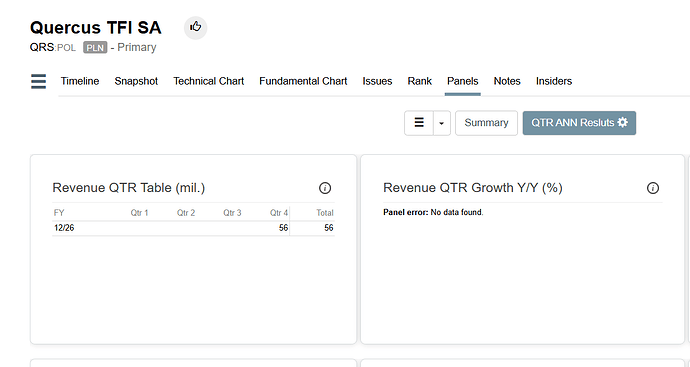
Task: Expand the layout dropdown caret
Action: 442,123
